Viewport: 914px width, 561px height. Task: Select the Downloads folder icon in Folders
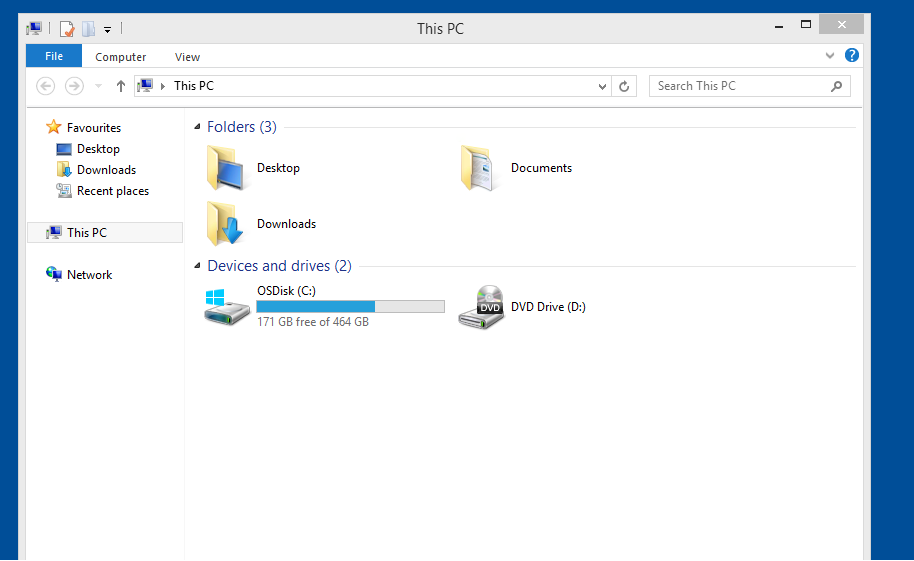(x=226, y=224)
